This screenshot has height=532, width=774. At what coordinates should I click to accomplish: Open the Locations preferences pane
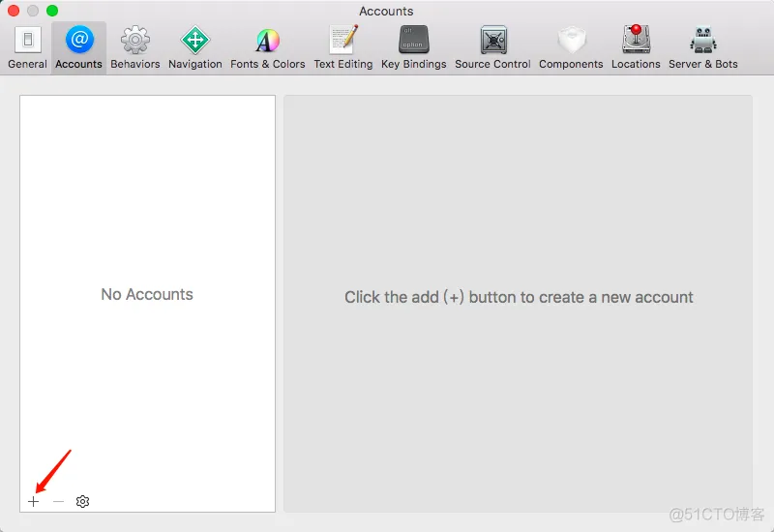[x=636, y=47]
